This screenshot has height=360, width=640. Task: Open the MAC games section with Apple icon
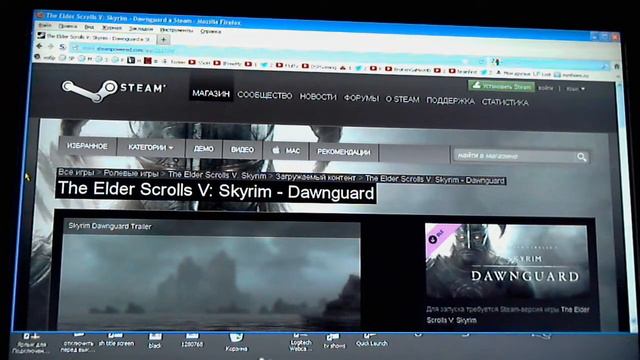click(x=286, y=151)
